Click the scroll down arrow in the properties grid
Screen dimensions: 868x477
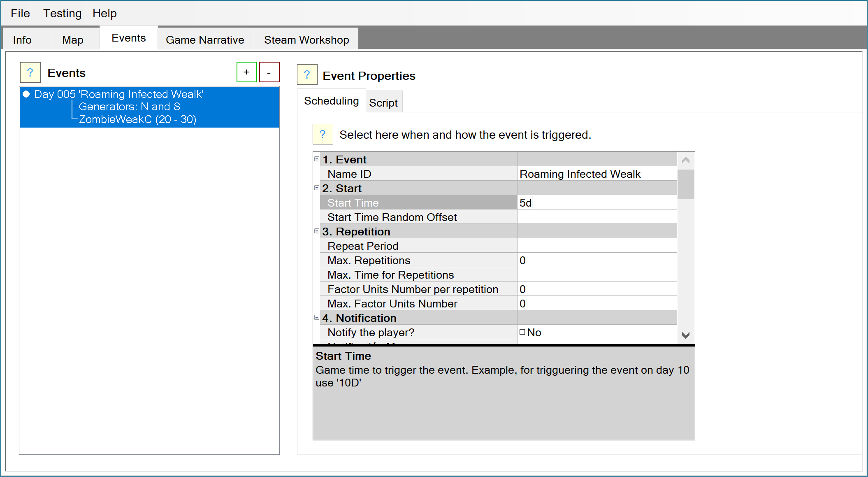coord(685,335)
